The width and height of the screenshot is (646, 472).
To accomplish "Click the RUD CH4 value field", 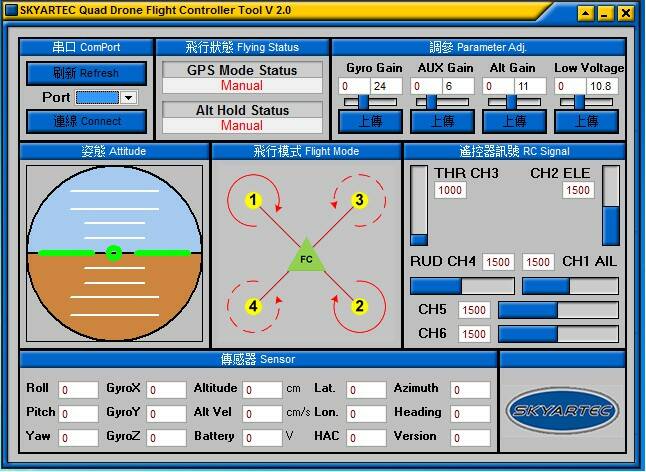I will [x=498, y=262].
